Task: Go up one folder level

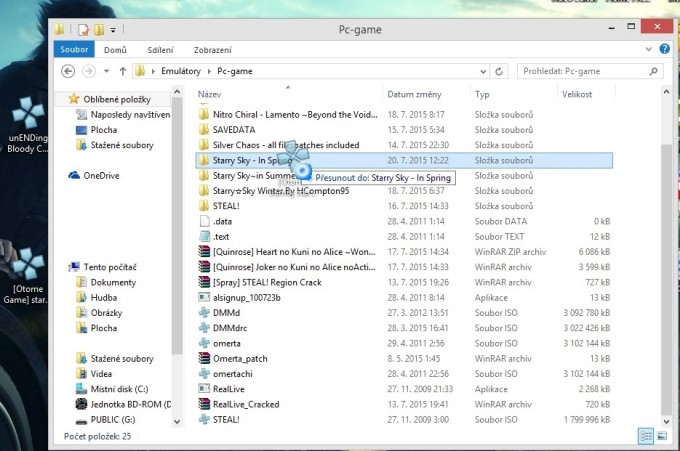Action: 123,71
